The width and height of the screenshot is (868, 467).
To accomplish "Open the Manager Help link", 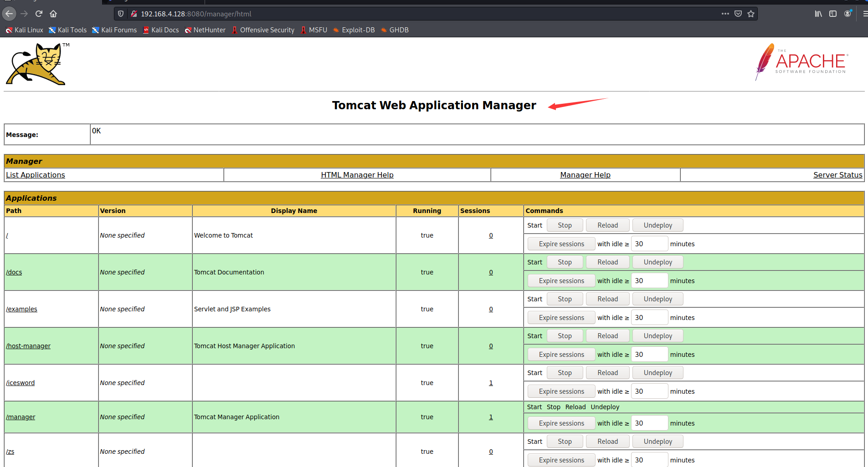I will click(585, 175).
